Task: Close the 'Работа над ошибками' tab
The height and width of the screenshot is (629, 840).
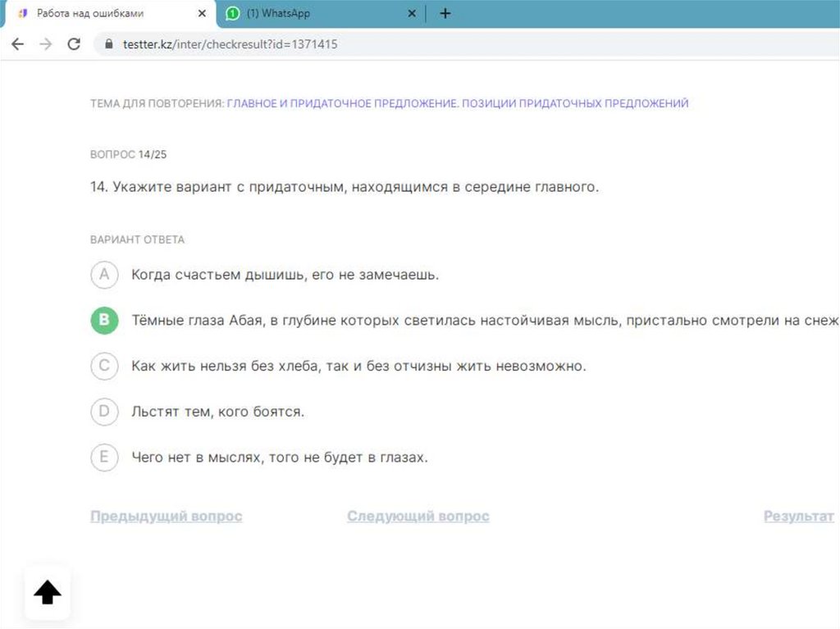Action: [202, 13]
